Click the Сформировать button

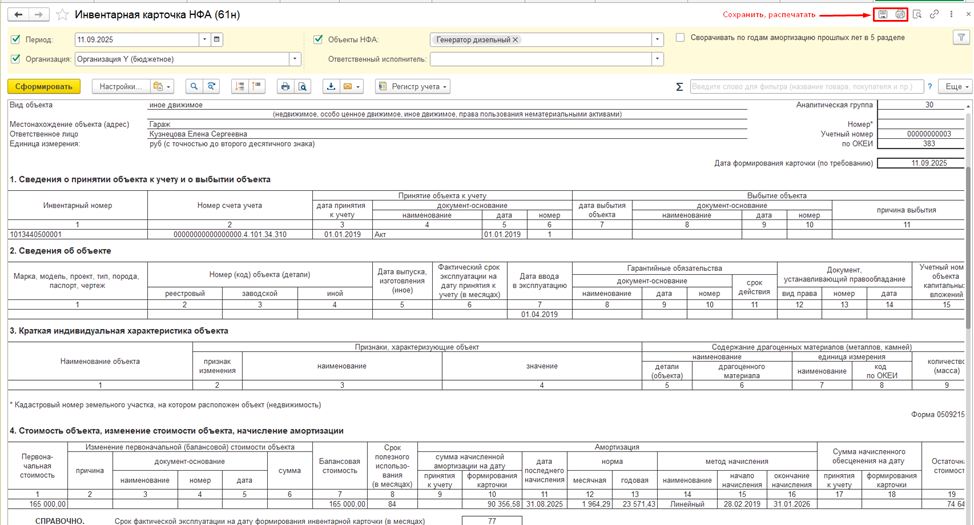pyautogui.click(x=44, y=86)
